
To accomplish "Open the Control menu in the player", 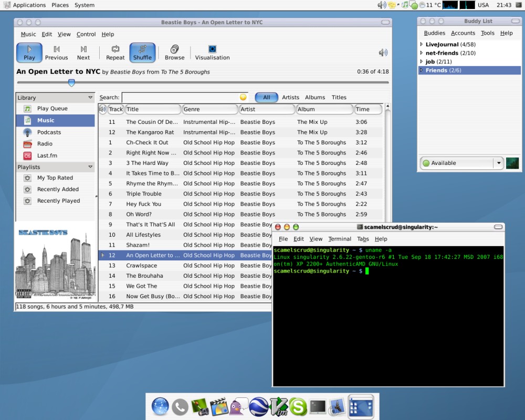I will coord(86,34).
